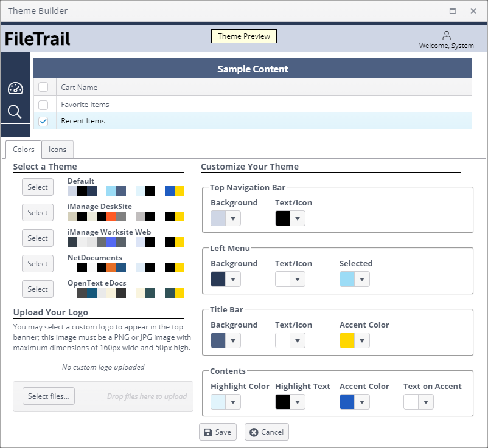Open Top Navigation Bar Background color dropdown
This screenshot has width=488, height=448.
[233, 218]
